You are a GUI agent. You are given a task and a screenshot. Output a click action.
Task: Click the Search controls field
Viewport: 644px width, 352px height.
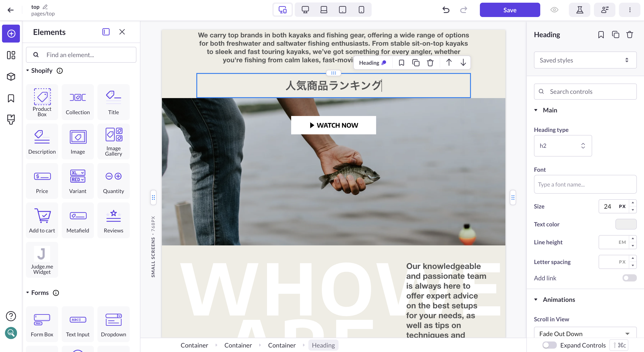[585, 92]
